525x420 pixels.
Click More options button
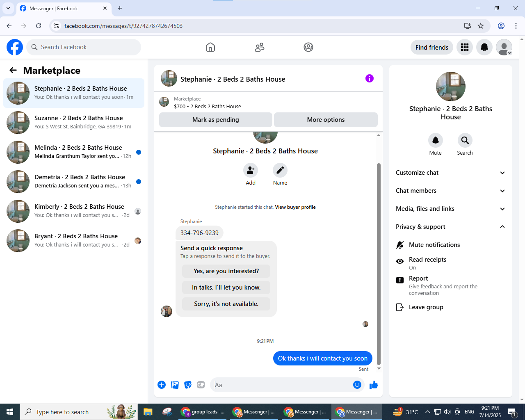[326, 120]
